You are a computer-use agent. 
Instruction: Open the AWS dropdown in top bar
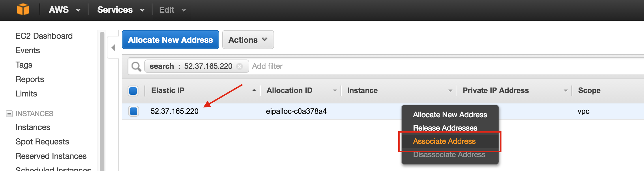(65, 10)
